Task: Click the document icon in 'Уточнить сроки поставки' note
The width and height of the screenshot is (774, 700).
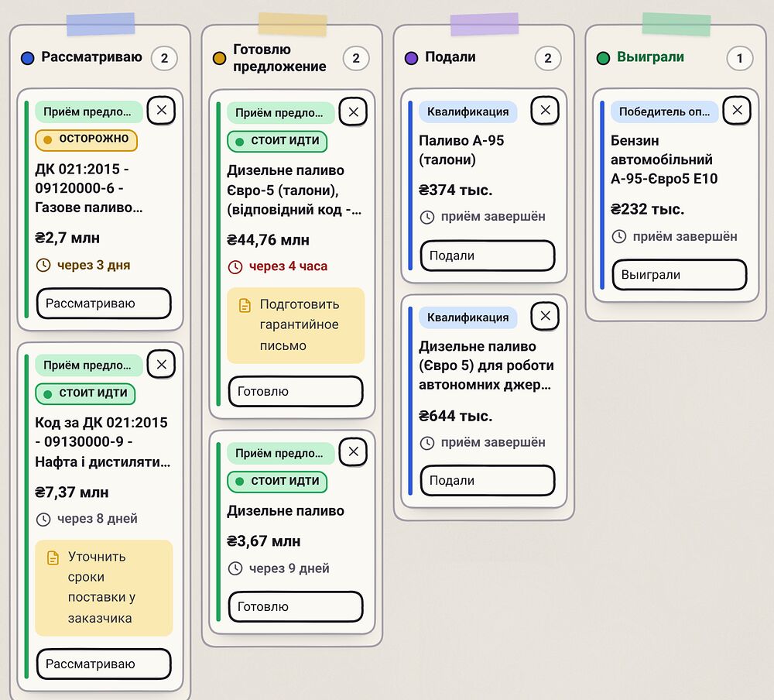Action: click(53, 558)
